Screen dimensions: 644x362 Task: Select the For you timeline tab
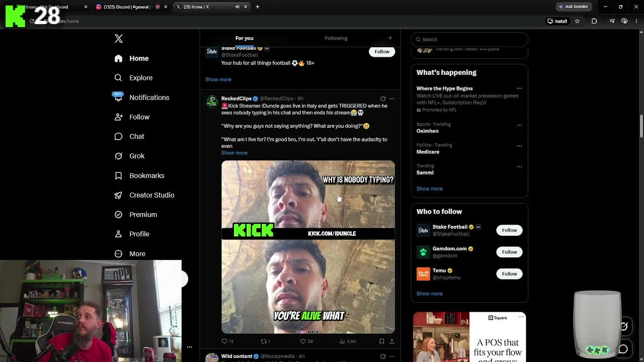(x=245, y=38)
